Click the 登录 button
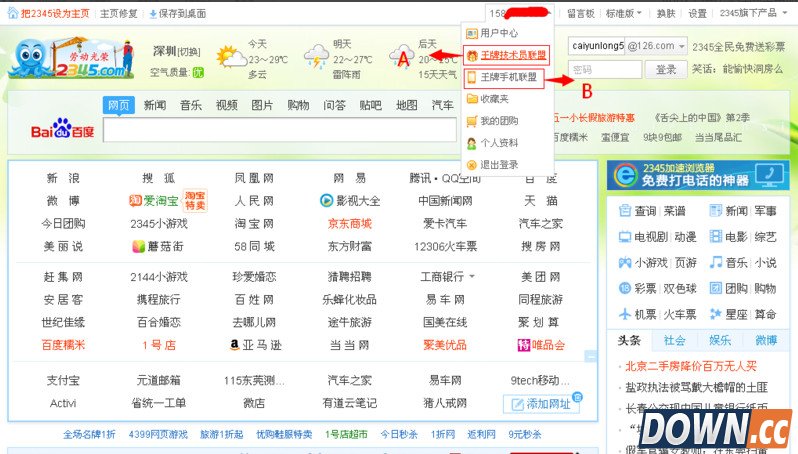 [666, 69]
